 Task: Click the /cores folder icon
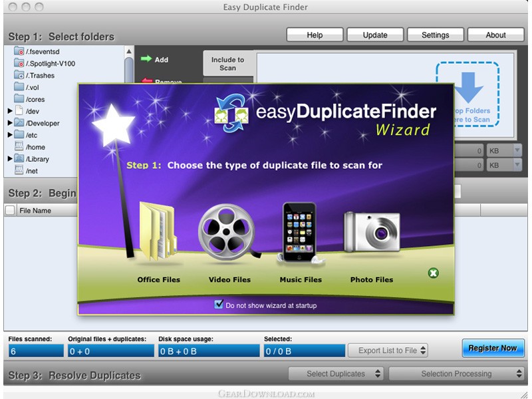click(x=19, y=98)
